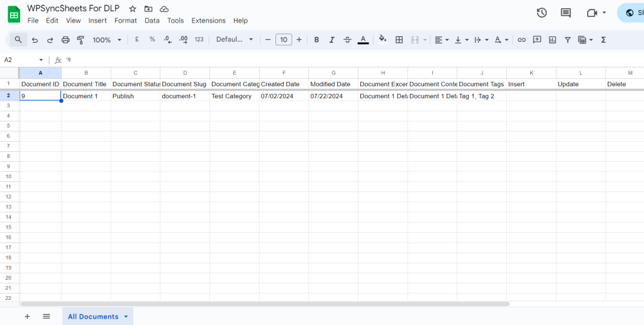Redo the last action
Screen dimensions: 644x325
(50, 40)
